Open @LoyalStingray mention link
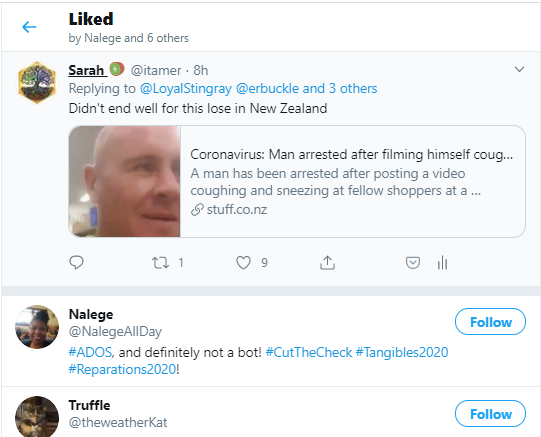 tap(186, 89)
